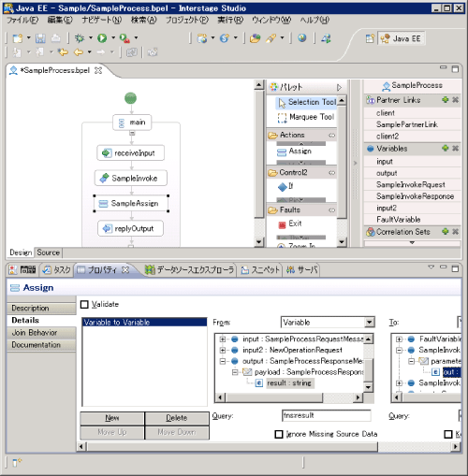Pick the Assign action in palette
This screenshot has width=468, height=476.
point(295,151)
